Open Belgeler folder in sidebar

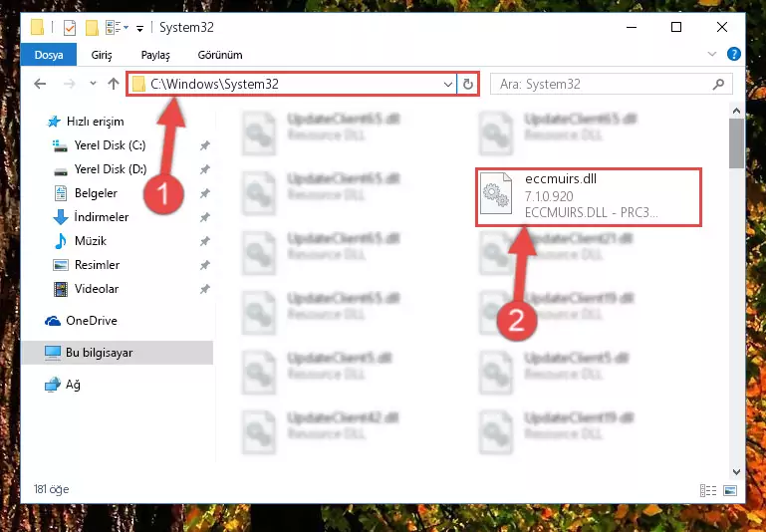click(96, 193)
